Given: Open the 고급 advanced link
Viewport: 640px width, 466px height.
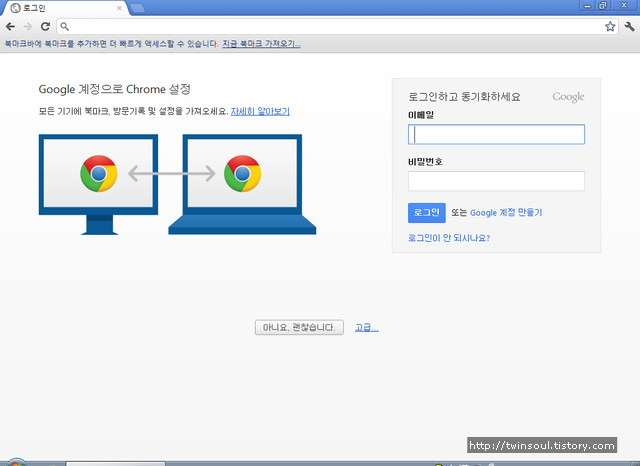Looking at the screenshot, I should (x=366, y=327).
